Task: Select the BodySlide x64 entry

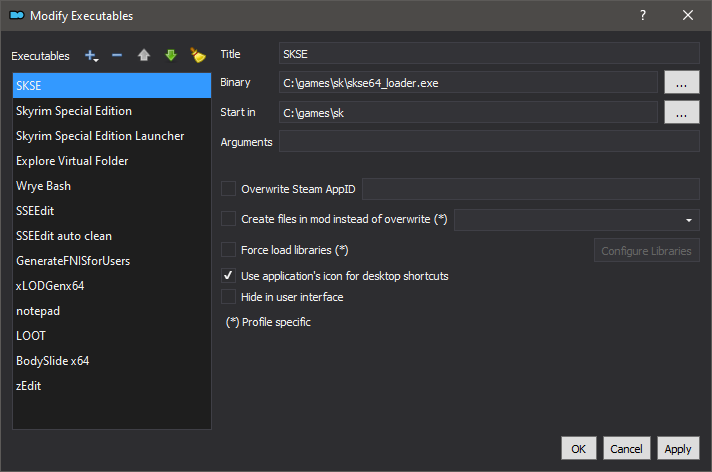Action: (112, 361)
